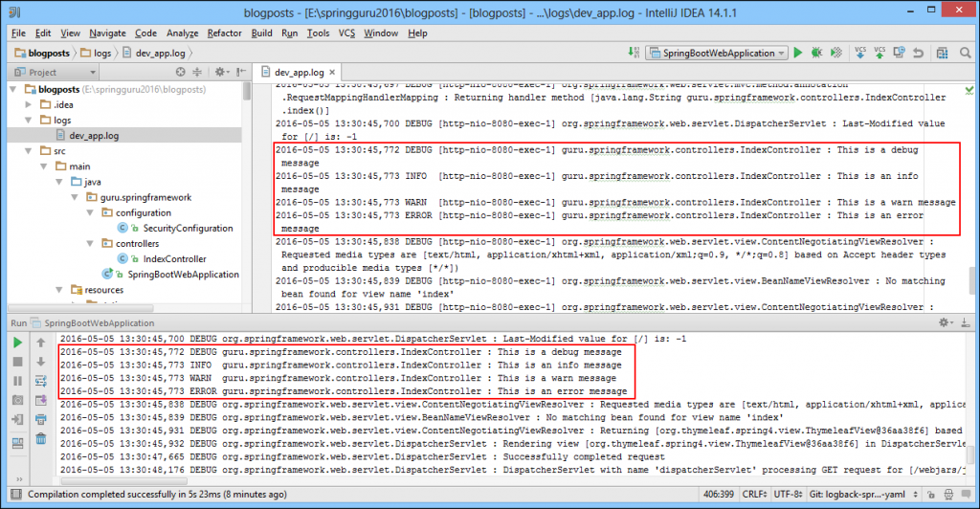Click the Make Project icon in toolbar

point(634,53)
